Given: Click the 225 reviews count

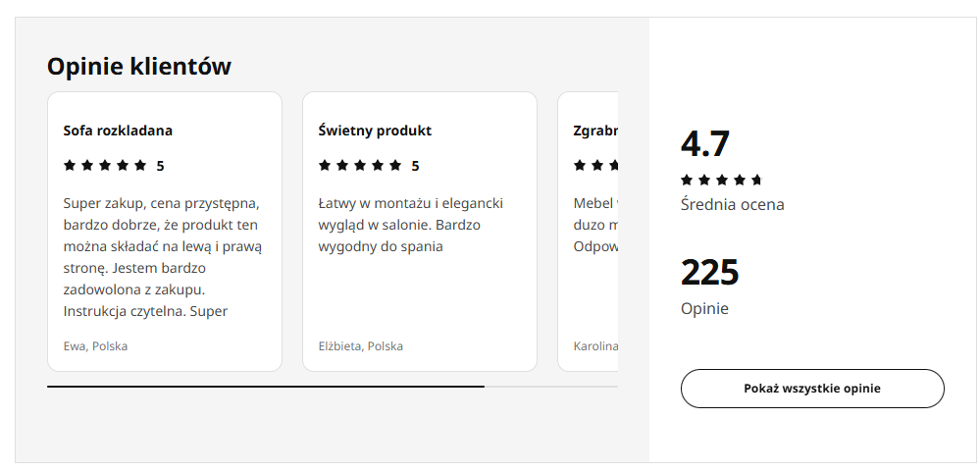Looking at the screenshot, I should tap(709, 272).
